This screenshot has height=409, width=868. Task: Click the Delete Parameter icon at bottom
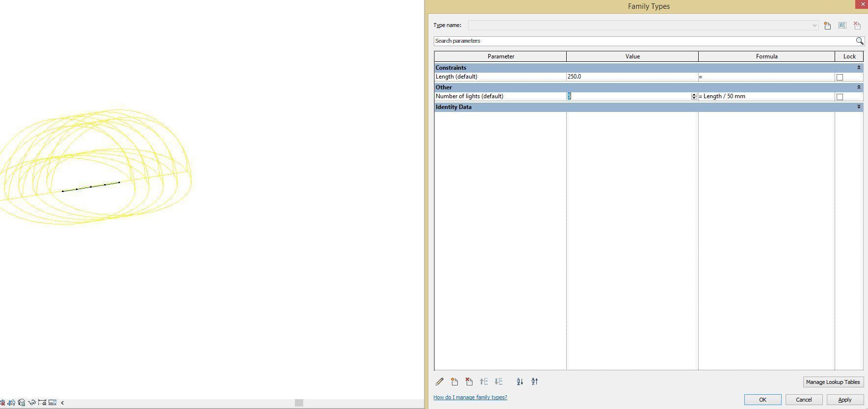tap(469, 382)
